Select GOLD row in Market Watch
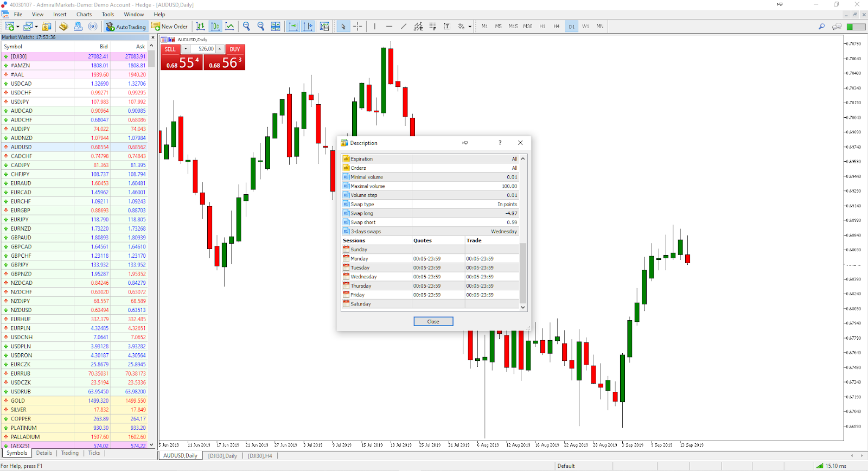This screenshot has height=471, width=868. click(74, 400)
